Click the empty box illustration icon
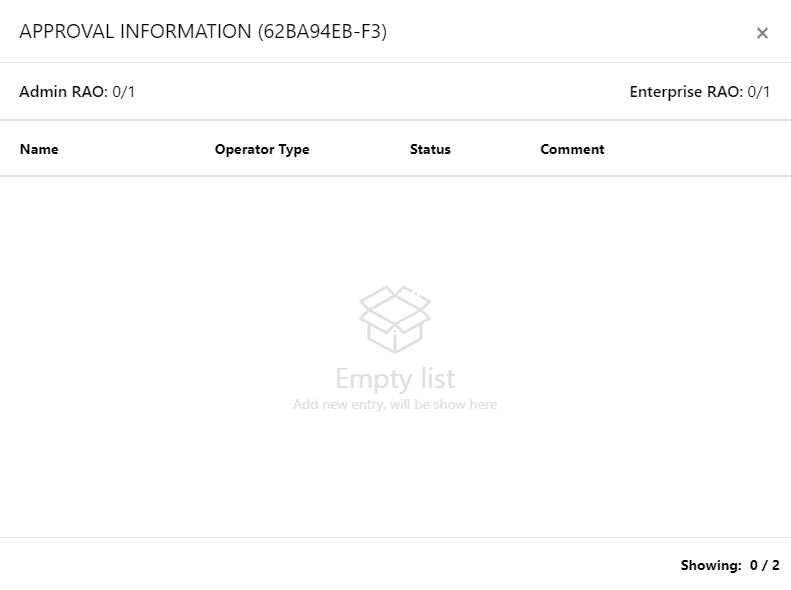This screenshot has height=590, width=791. click(x=395, y=319)
